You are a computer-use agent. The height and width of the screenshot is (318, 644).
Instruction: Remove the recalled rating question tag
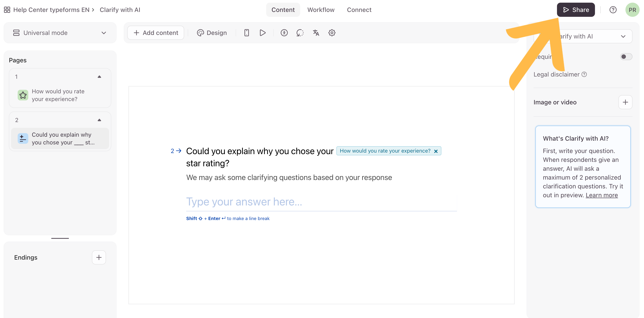[x=436, y=151]
